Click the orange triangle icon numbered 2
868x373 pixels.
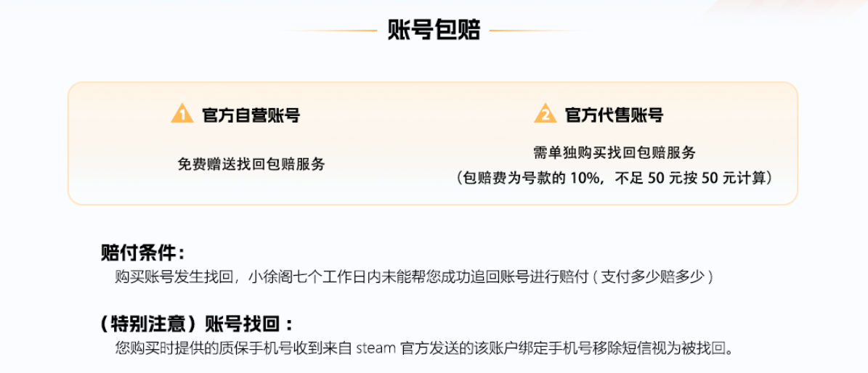pos(545,113)
